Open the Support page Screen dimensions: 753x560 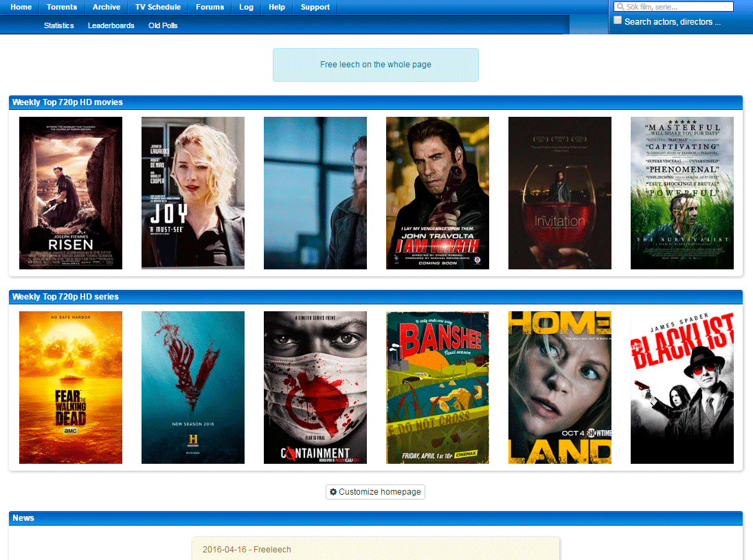click(x=315, y=7)
